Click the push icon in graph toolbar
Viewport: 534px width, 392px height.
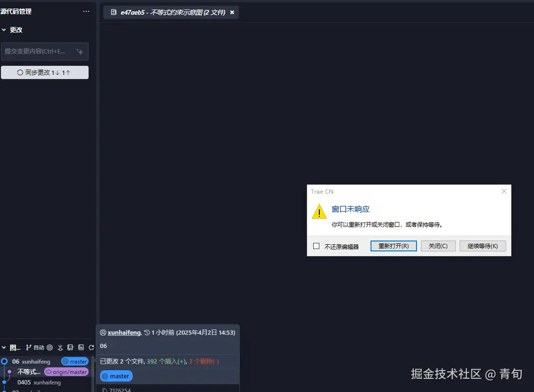tap(81, 347)
